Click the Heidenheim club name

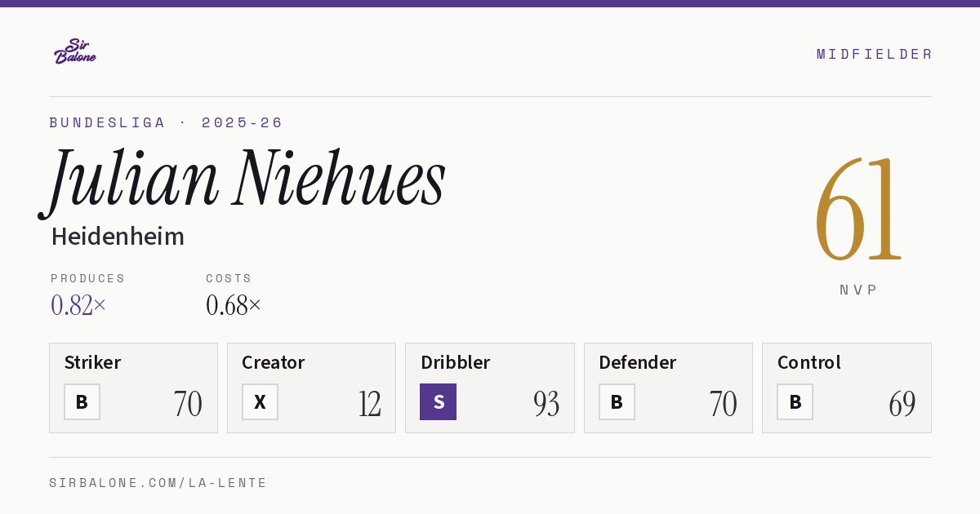(x=118, y=237)
